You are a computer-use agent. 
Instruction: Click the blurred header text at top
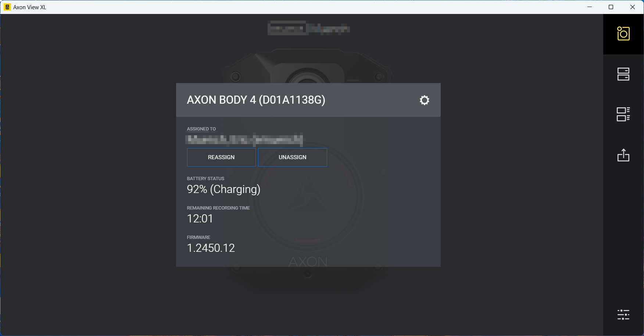(308, 28)
